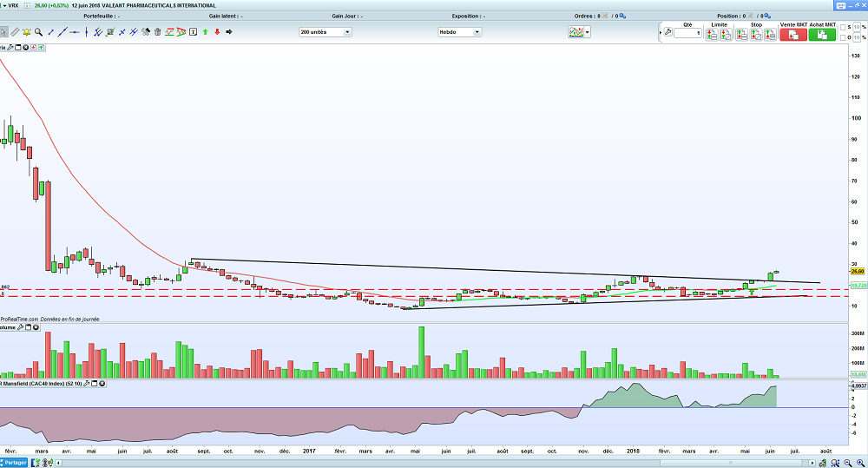Click the O percent value field
Screen dimensions: 868x468
(857, 37)
